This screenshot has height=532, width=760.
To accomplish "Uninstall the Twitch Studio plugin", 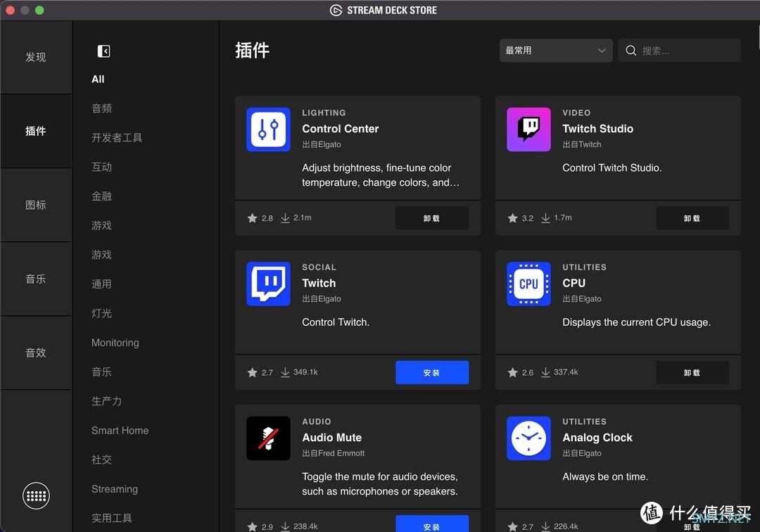I will 692,218.
